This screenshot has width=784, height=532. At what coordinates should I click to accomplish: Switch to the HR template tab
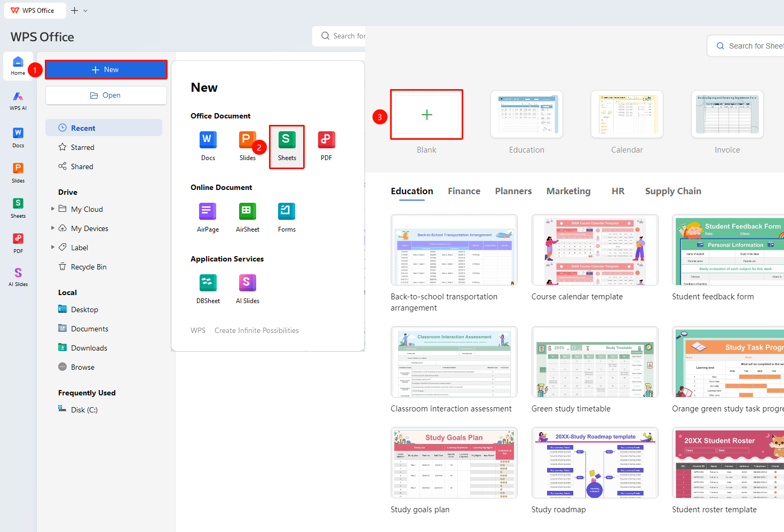pos(618,191)
